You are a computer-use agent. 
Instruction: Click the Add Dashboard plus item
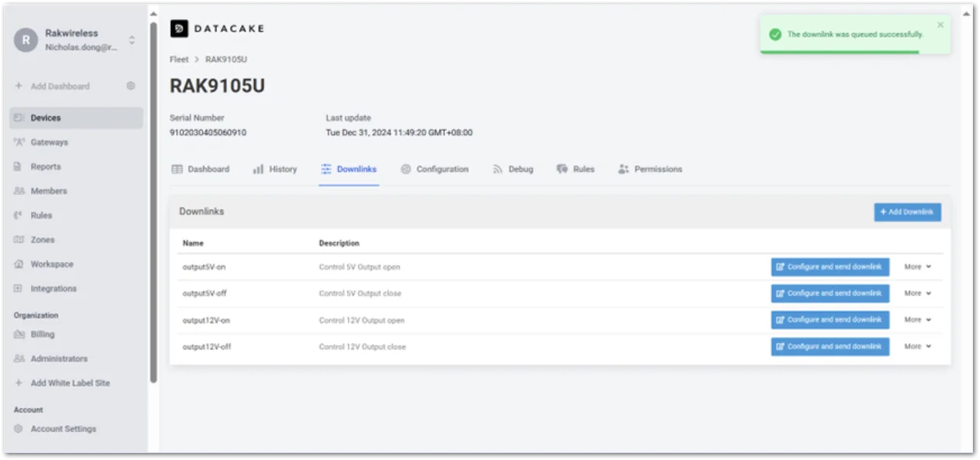pos(52,87)
